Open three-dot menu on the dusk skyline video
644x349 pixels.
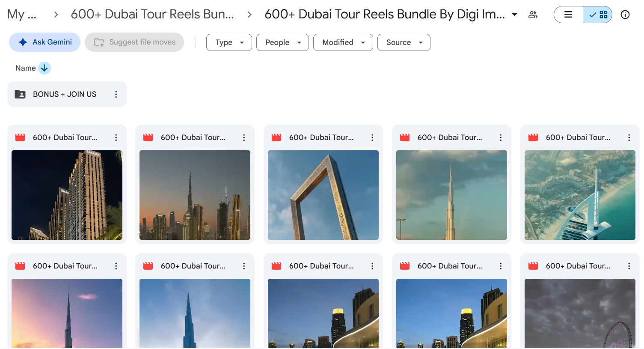(244, 137)
